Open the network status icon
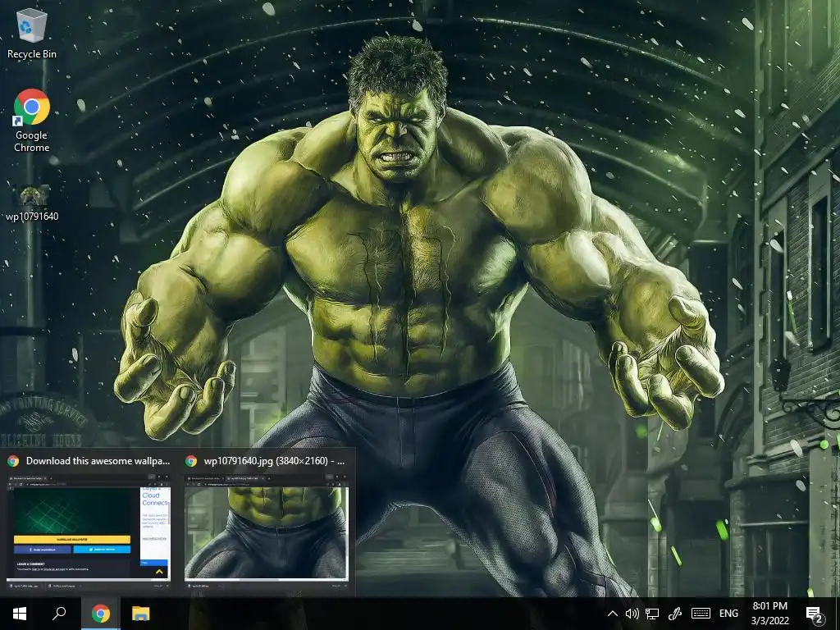Screen dimensions: 840x630 click(652, 614)
